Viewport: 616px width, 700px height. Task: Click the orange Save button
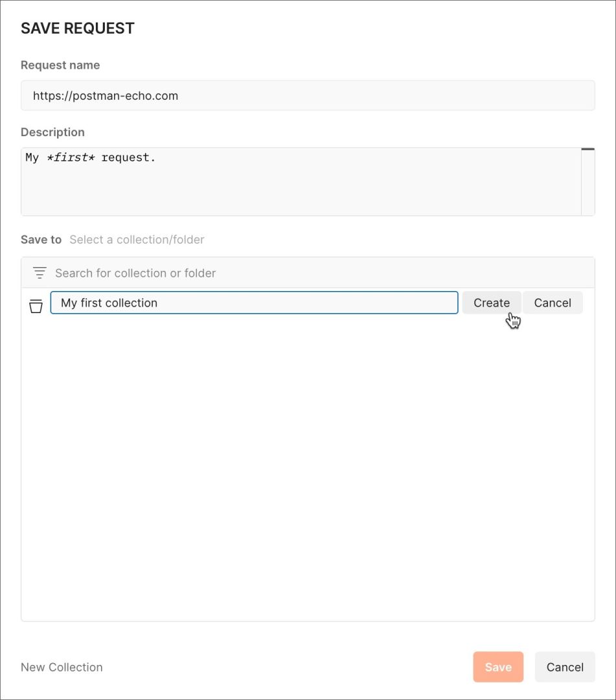[498, 667]
